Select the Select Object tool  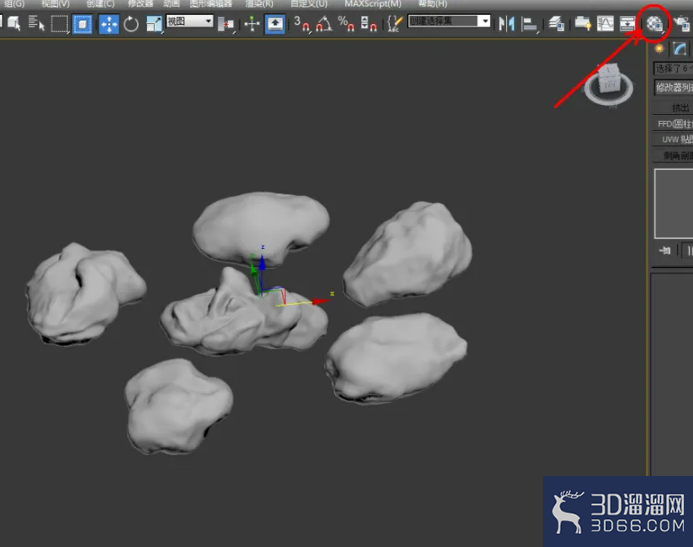pyautogui.click(x=14, y=23)
